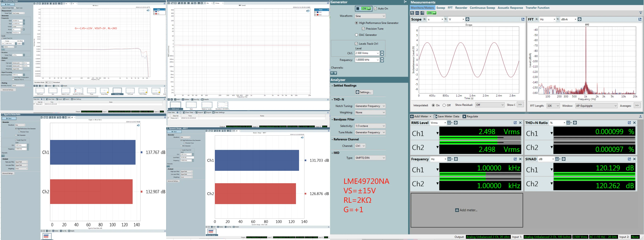This screenshot has width=644, height=240.
Task: Switch to the Continuous Sweep tab
Action: click(482, 8)
